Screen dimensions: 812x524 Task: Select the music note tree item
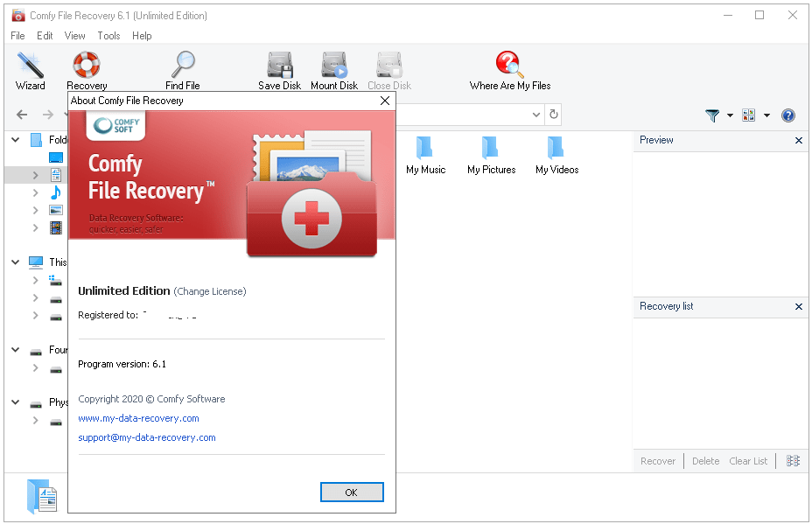[x=56, y=192]
